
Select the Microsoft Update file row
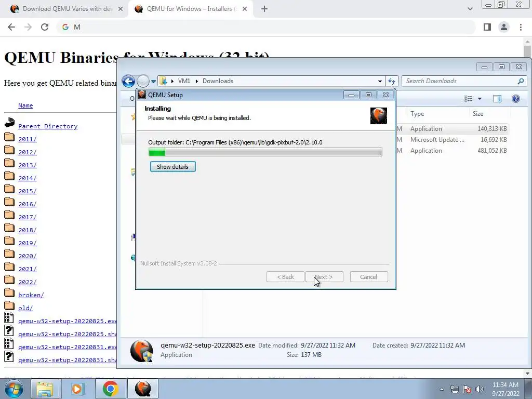pos(453,140)
